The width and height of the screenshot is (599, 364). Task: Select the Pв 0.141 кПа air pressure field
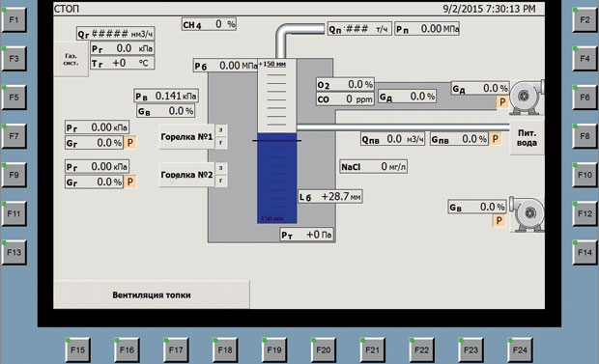click(166, 96)
